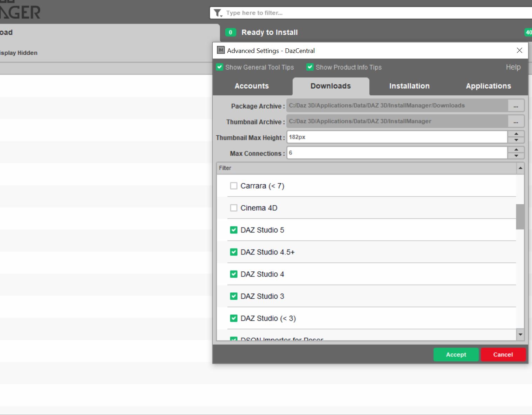Uncheck the DAZ Studio 4 filter
532x415 pixels.
click(234, 274)
